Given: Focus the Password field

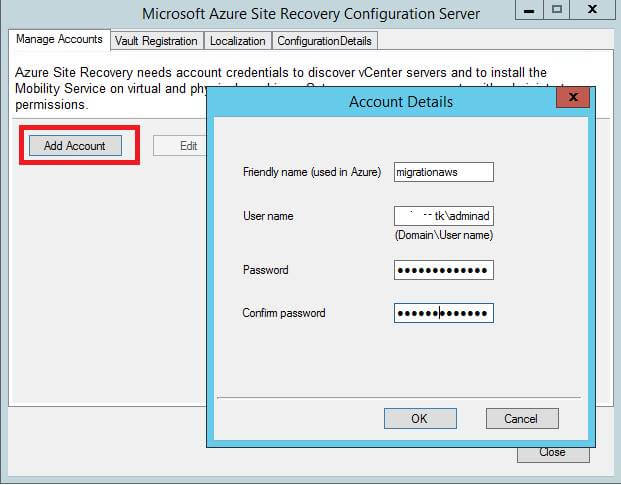Looking at the screenshot, I should 444,270.
